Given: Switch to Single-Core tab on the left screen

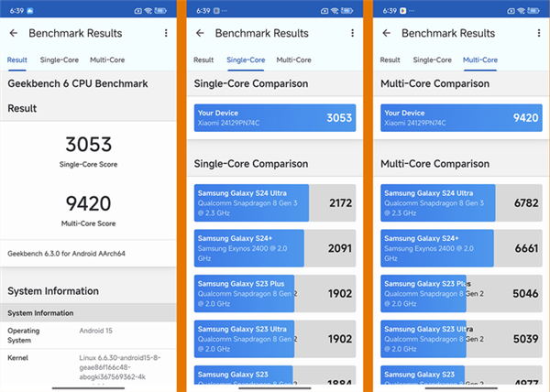Looking at the screenshot, I should (x=59, y=60).
